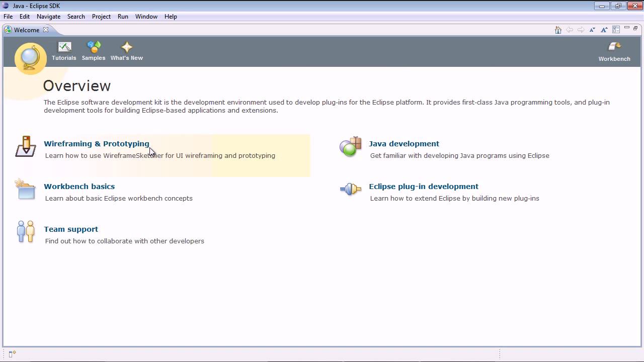
Task: Open the Samples page
Action: coord(94,51)
